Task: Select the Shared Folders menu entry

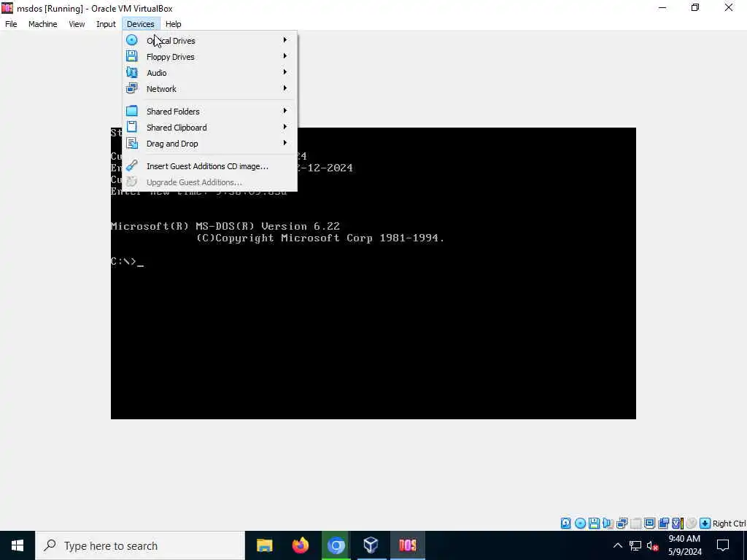Action: coord(209,112)
